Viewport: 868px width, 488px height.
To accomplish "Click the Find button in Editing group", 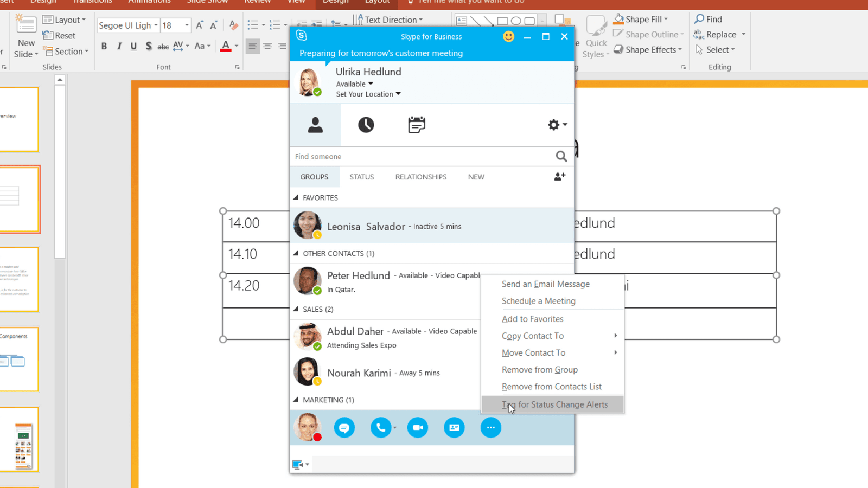I will point(709,20).
